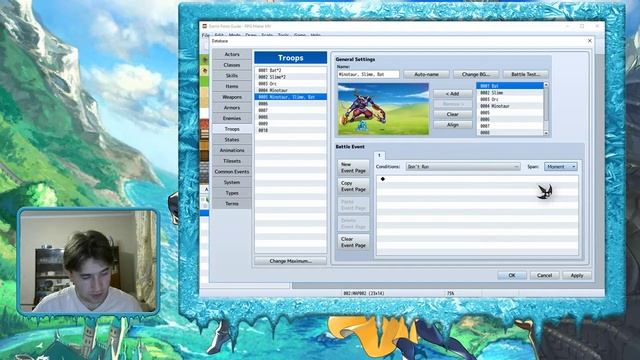640x360 pixels.
Task: Choose enemy 0002 Slime in enemy list
Action: [x=510, y=93]
